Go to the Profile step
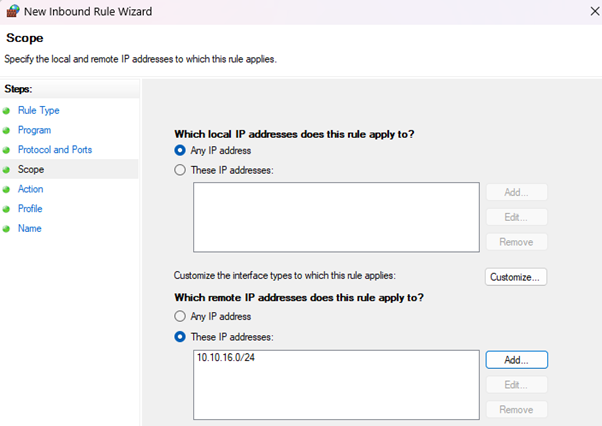Image resolution: width=602 pixels, height=426 pixels. click(x=30, y=209)
